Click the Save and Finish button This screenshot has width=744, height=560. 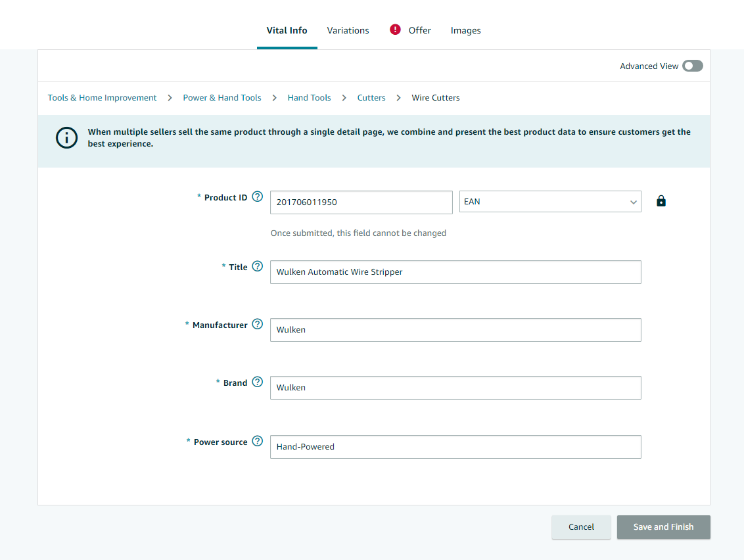tap(663, 526)
